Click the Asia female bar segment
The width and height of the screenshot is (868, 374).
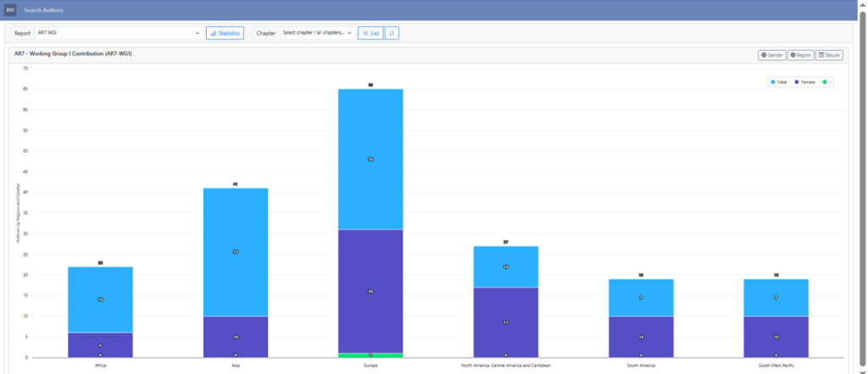pyautogui.click(x=236, y=337)
